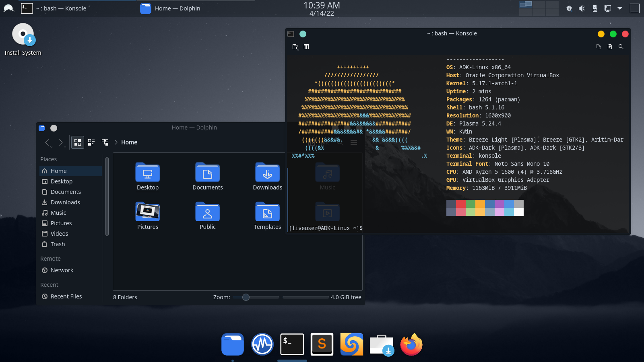Click the new tab icon in Konsole
The width and height of the screenshot is (644, 362).
pos(295,47)
